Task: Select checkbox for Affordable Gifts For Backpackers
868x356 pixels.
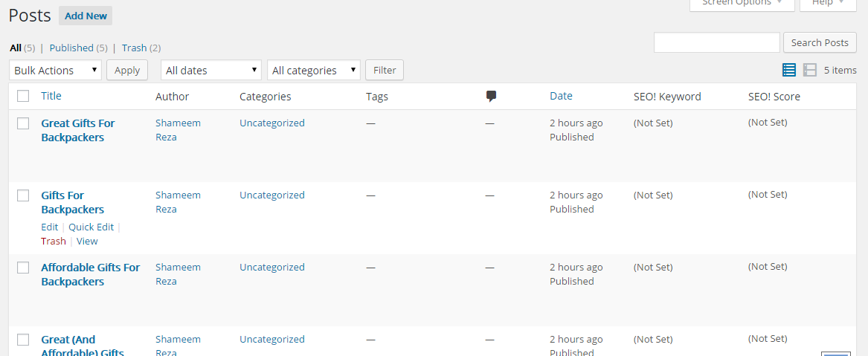Action: coord(23,268)
